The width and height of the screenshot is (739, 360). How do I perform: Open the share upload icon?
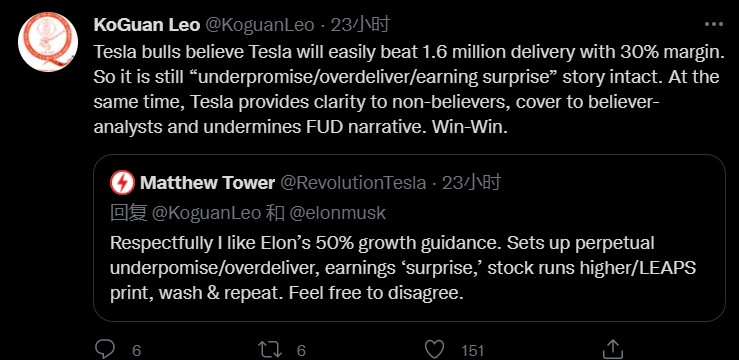613,349
